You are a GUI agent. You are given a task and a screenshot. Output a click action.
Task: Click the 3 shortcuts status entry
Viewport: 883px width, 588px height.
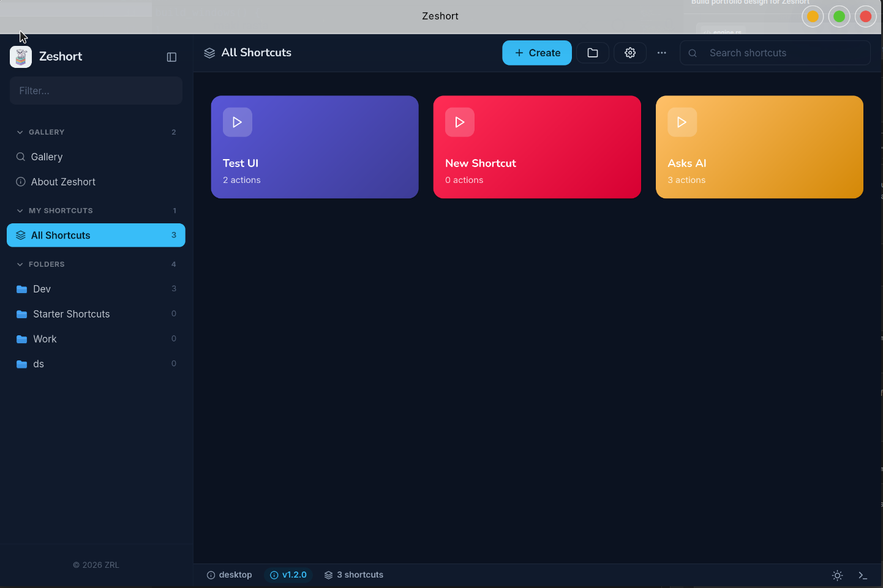coord(354,575)
